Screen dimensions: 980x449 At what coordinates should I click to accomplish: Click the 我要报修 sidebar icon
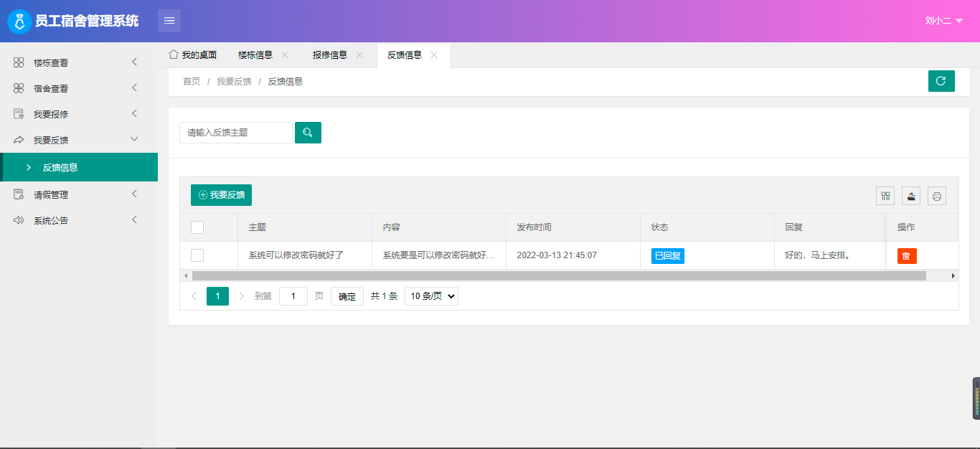pos(19,114)
